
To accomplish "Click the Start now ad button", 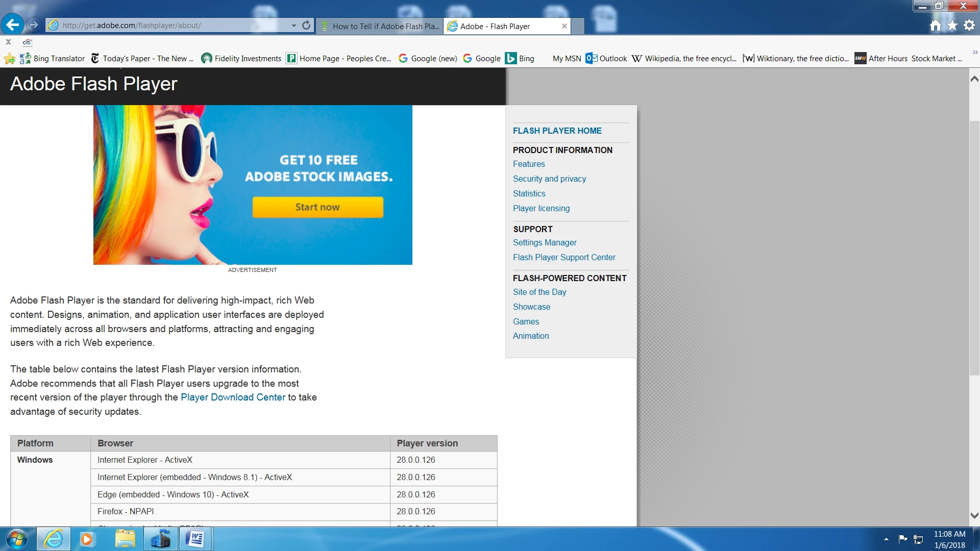I will tap(317, 207).
